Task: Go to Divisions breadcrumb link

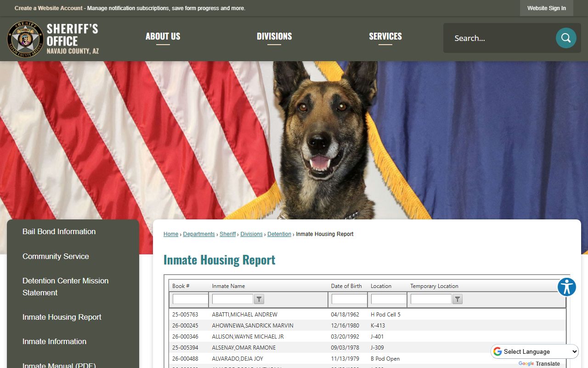Action: tap(252, 234)
